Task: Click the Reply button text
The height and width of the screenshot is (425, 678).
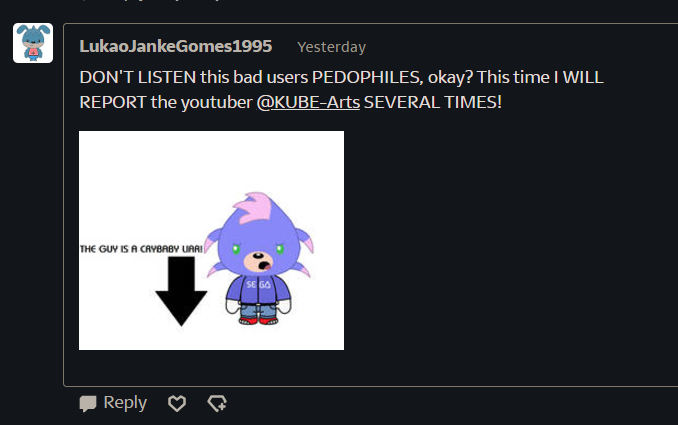Action: click(x=125, y=403)
